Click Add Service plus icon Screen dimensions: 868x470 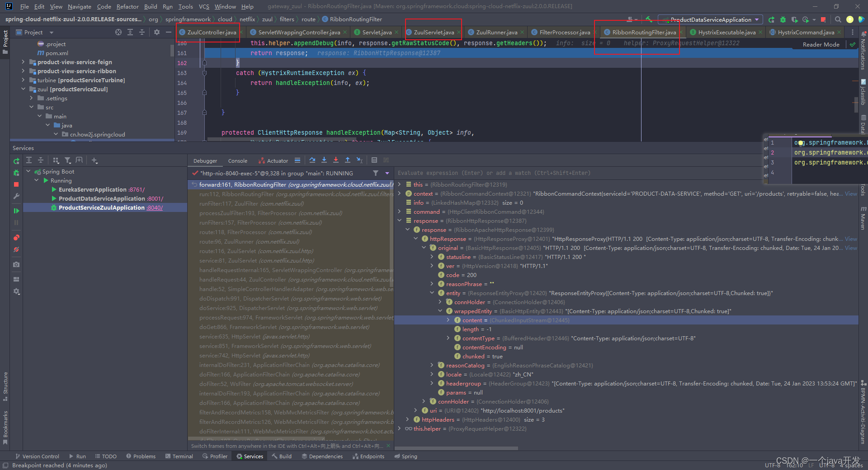click(x=94, y=160)
